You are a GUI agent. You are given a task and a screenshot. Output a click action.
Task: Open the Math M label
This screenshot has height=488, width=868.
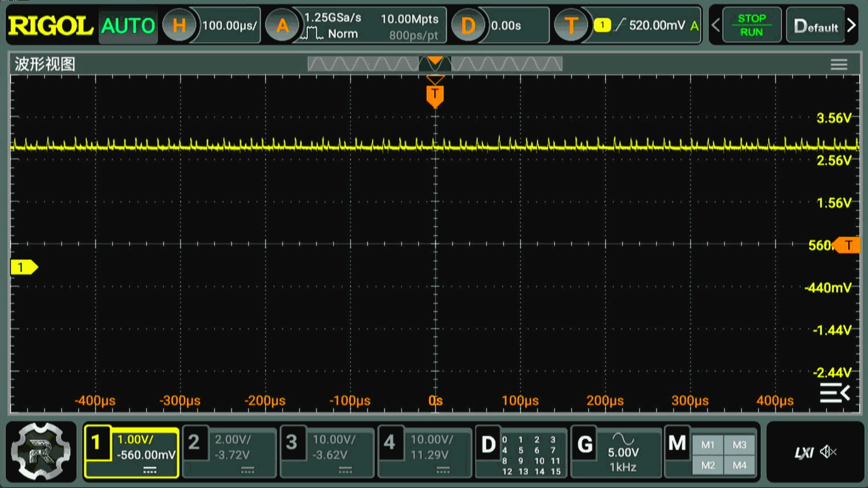click(x=677, y=443)
